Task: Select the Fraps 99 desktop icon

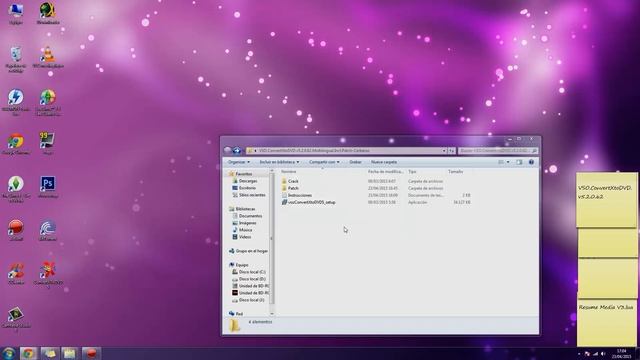Action: [47, 144]
